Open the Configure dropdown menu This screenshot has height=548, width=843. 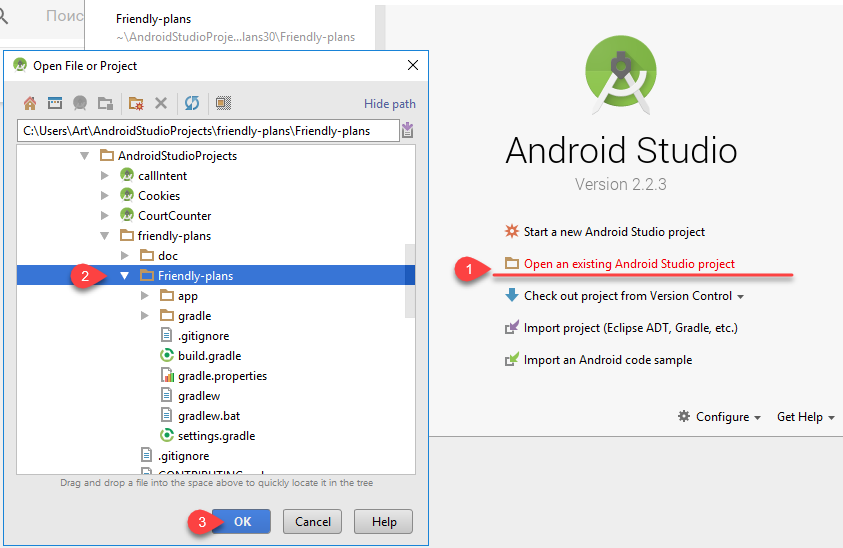click(728, 417)
